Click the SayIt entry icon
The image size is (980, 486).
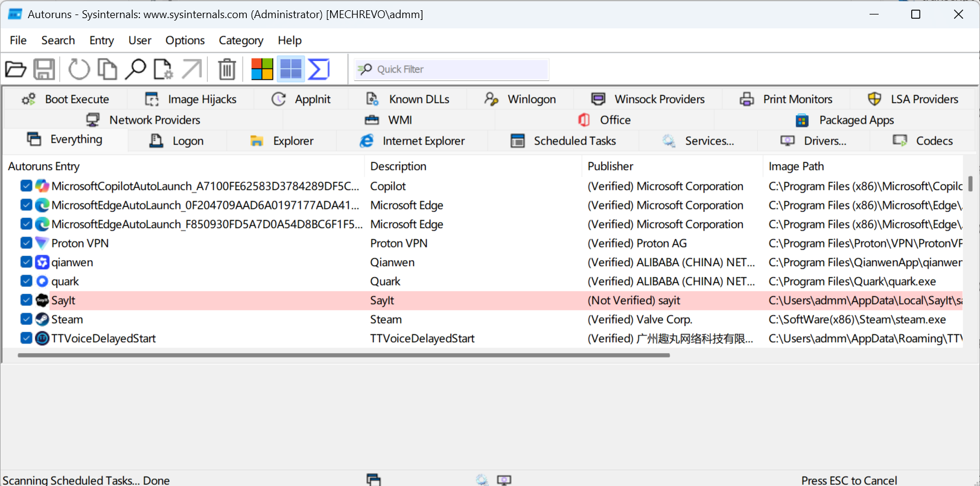(42, 301)
